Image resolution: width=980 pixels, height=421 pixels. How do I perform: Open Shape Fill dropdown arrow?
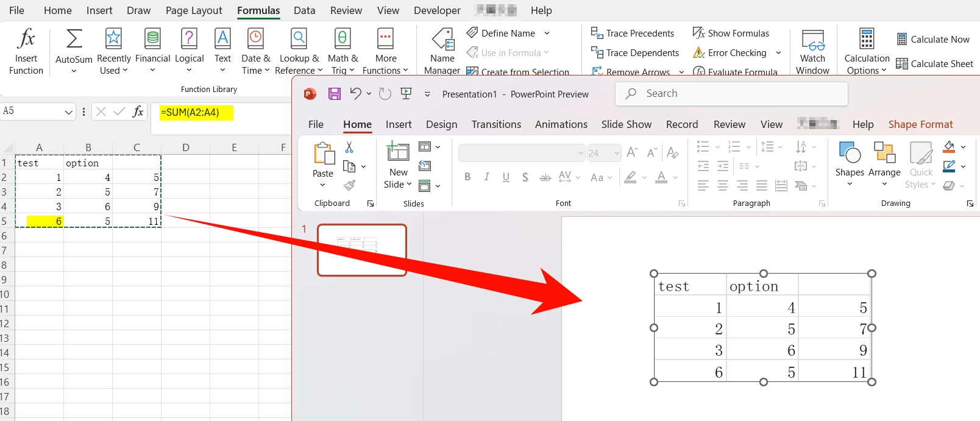tap(963, 147)
